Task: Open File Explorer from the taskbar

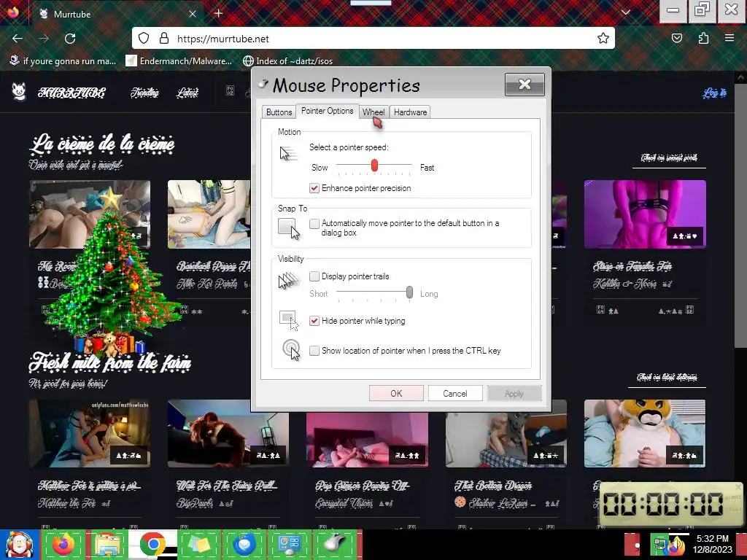Action: [108, 545]
